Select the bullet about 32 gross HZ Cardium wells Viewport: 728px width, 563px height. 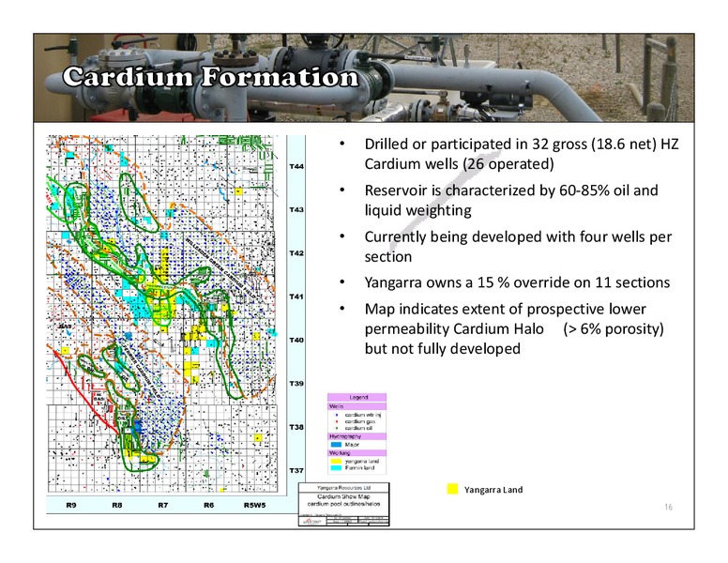[x=522, y=154]
